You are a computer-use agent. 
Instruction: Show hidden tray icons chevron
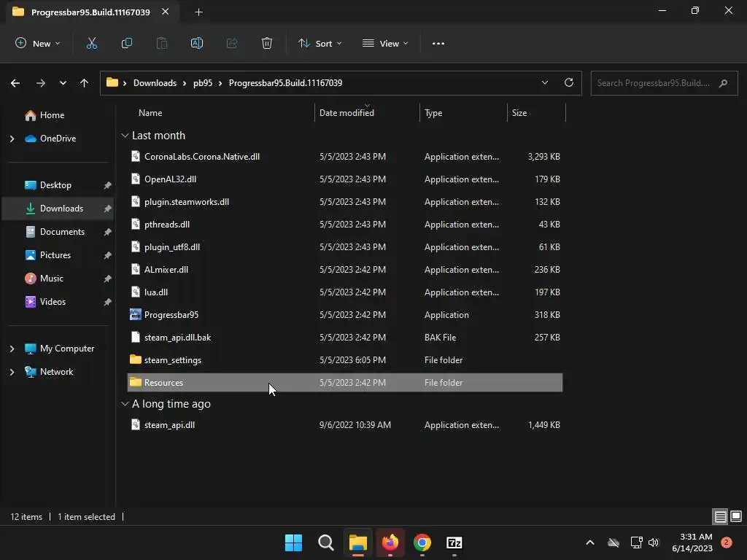589,542
